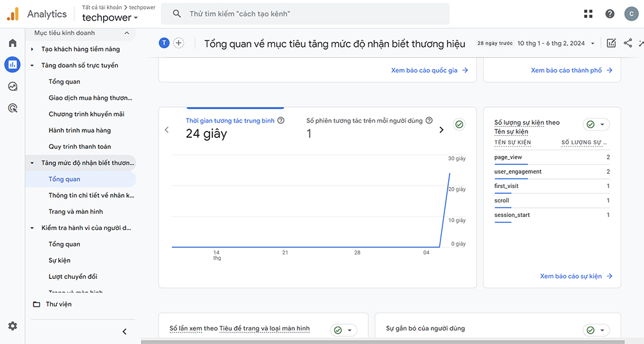
Task: Collapse the Tăng doanh số trực tuyến section
Action: click(33, 66)
